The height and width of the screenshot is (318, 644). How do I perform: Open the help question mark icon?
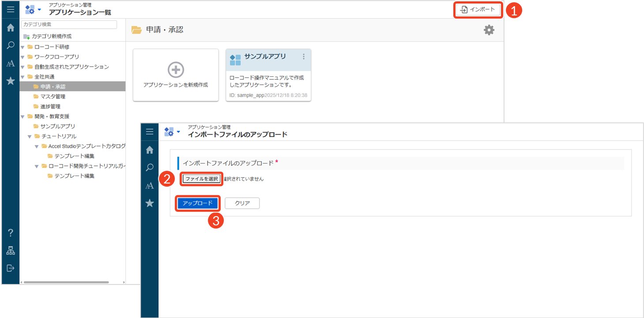tap(11, 233)
